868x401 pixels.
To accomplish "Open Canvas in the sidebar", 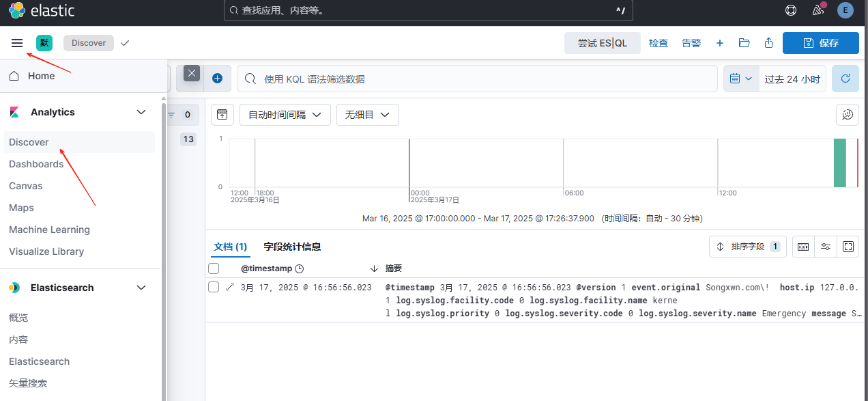I will click(x=26, y=186).
